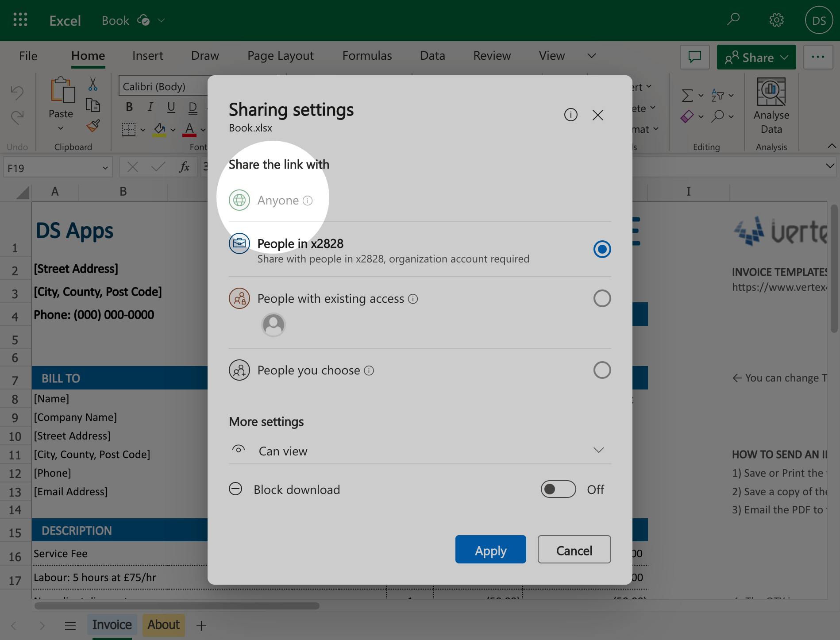Click the Apply button

coord(490,550)
